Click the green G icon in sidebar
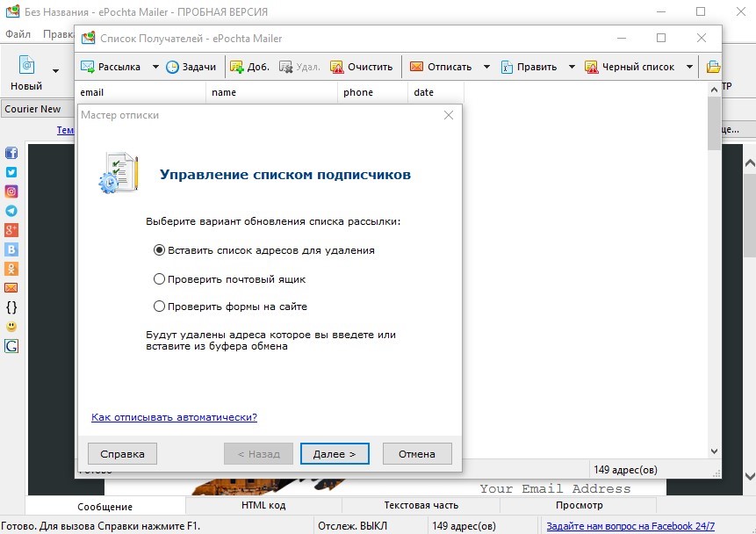756x534 pixels. click(x=11, y=346)
